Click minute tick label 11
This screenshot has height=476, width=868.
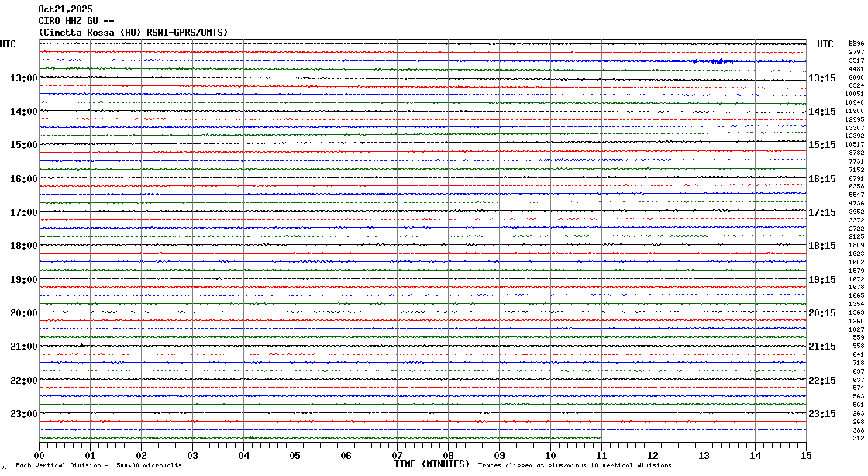(x=601, y=456)
